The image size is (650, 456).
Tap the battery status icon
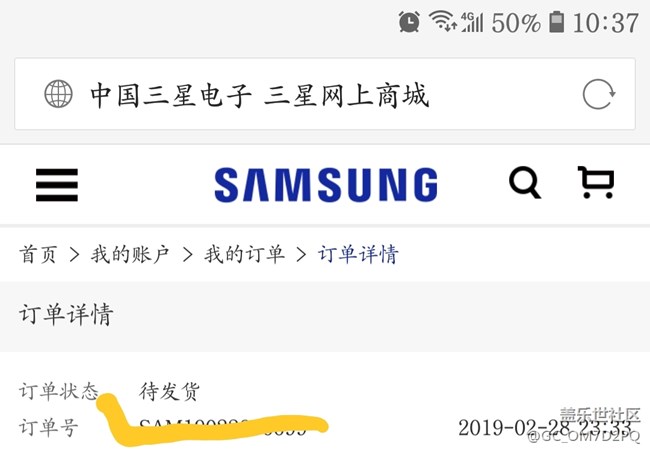click(556, 22)
